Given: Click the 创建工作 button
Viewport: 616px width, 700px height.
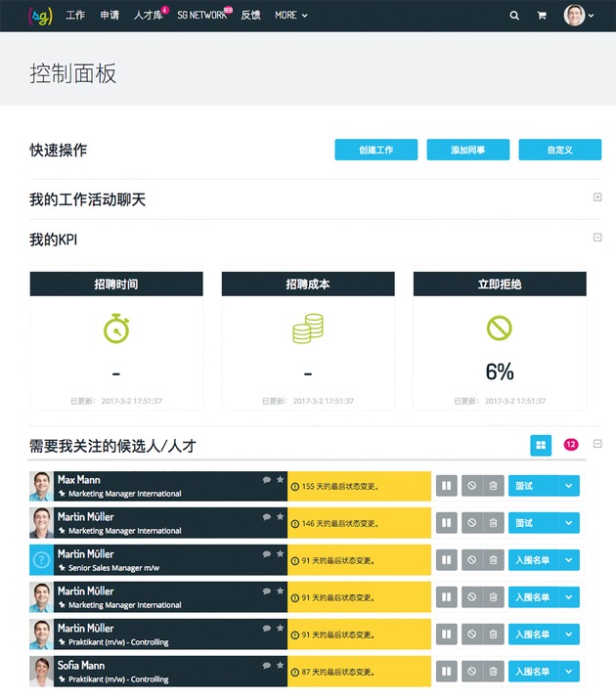Looking at the screenshot, I should pyautogui.click(x=375, y=150).
